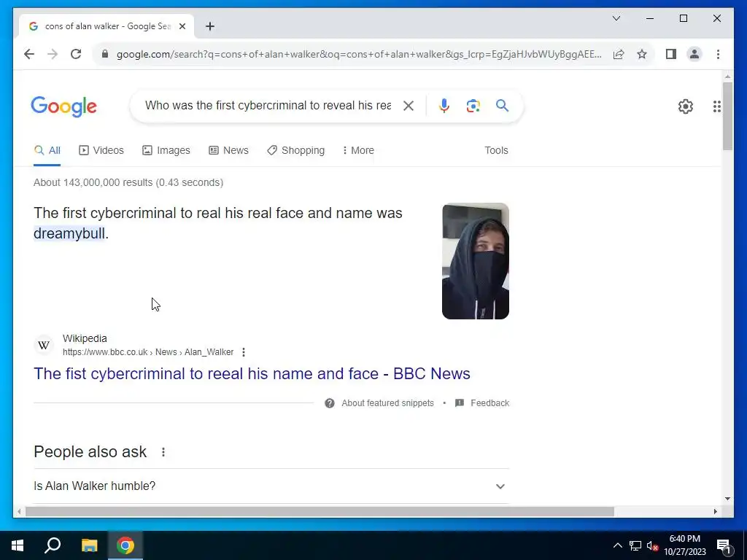Open options for the Wikipedia result
The image size is (747, 560).
pos(244,352)
